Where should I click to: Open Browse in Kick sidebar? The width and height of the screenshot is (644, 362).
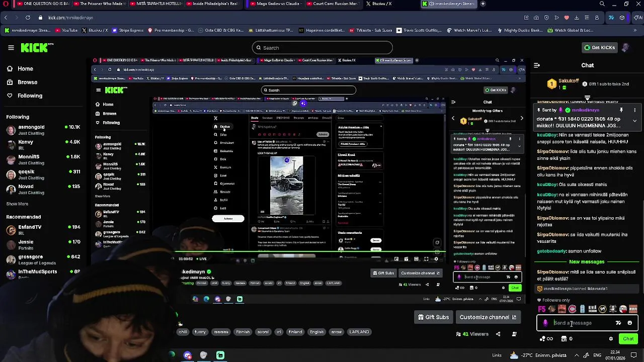(x=22, y=82)
